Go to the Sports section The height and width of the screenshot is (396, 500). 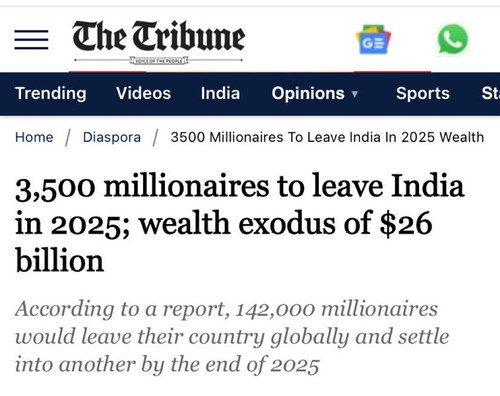(x=423, y=93)
